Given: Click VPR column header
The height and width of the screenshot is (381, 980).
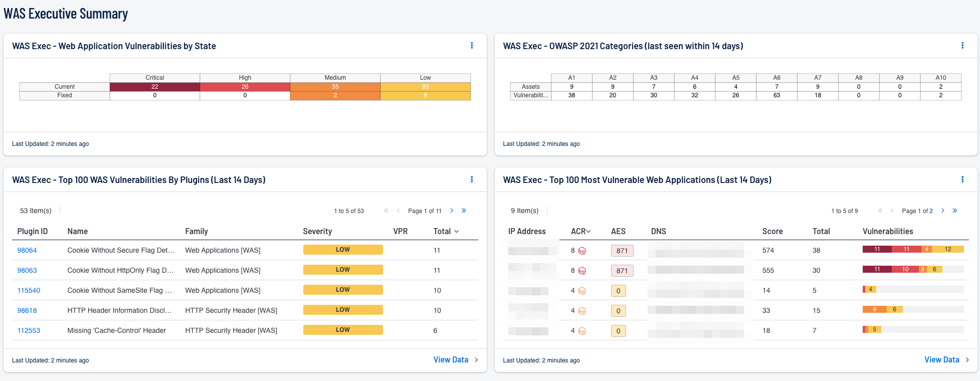Looking at the screenshot, I should [401, 231].
